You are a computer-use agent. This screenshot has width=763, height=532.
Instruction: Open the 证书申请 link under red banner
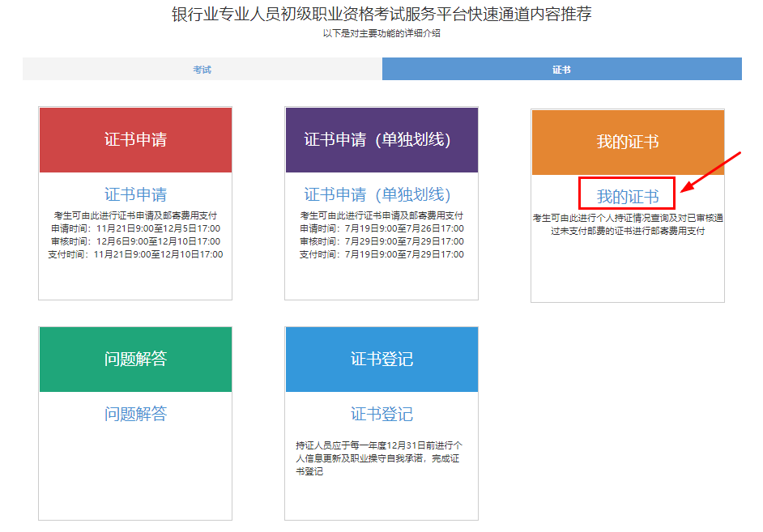point(135,194)
